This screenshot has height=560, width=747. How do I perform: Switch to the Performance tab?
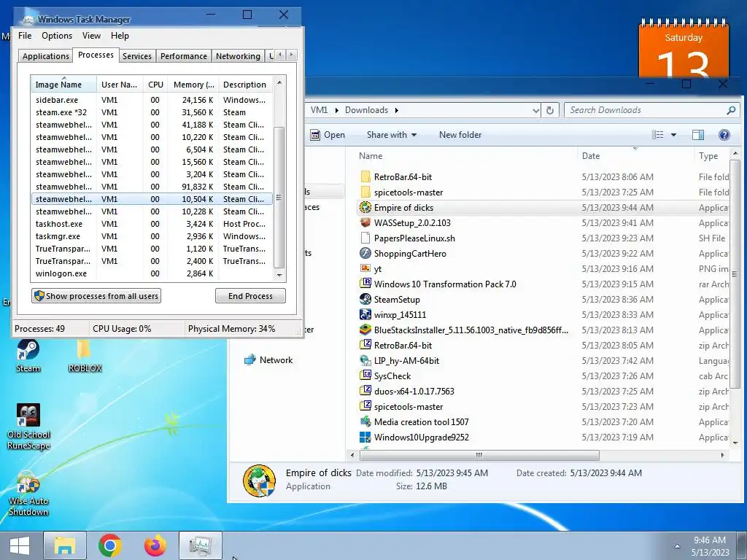tap(183, 56)
